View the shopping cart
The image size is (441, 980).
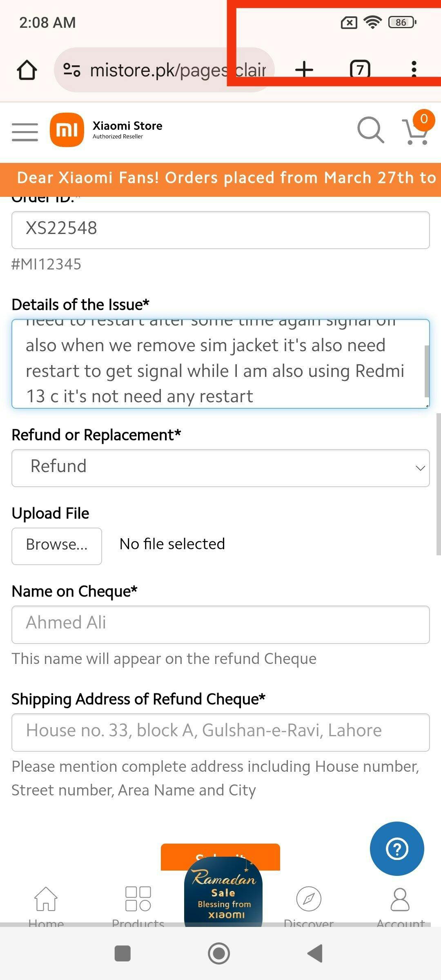[x=416, y=131]
